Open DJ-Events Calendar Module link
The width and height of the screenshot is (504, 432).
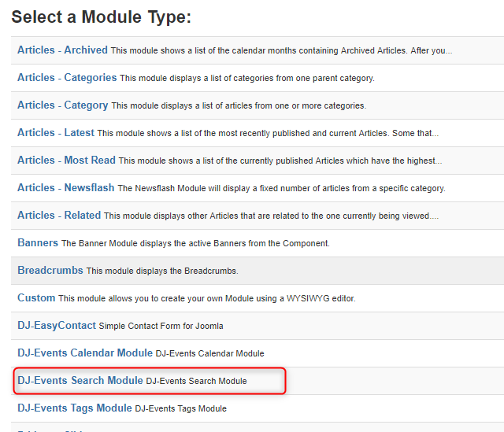[x=85, y=353]
